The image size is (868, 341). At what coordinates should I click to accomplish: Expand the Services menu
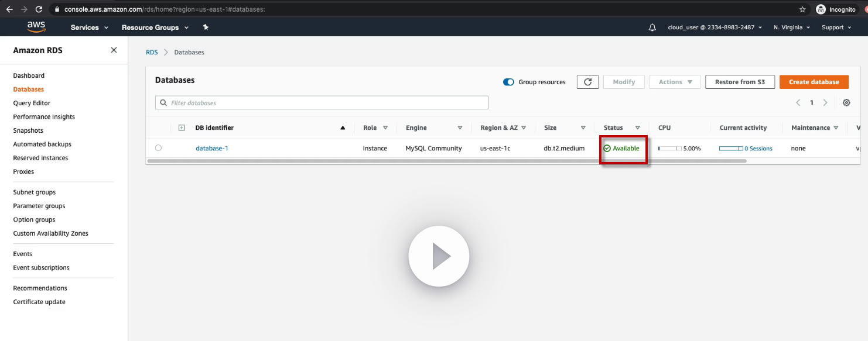[x=90, y=27]
